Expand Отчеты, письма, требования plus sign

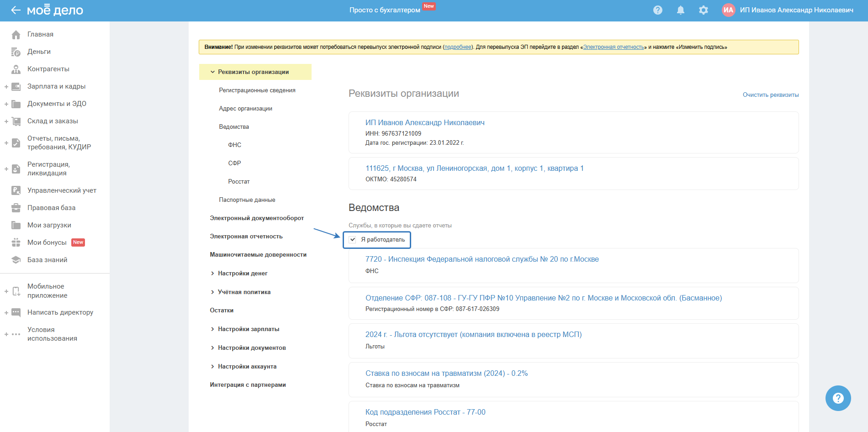6,143
